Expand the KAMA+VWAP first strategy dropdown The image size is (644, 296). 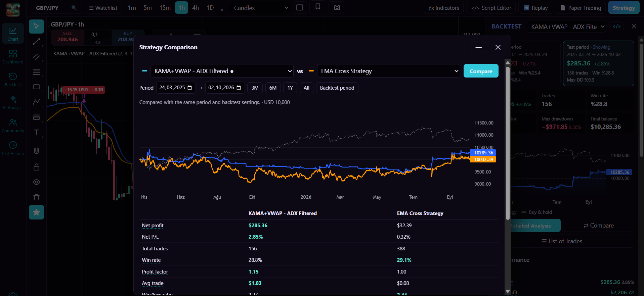[x=222, y=71]
